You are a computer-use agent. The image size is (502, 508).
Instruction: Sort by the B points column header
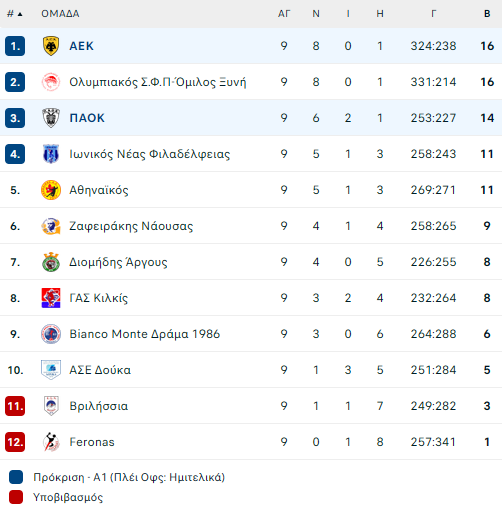click(487, 14)
